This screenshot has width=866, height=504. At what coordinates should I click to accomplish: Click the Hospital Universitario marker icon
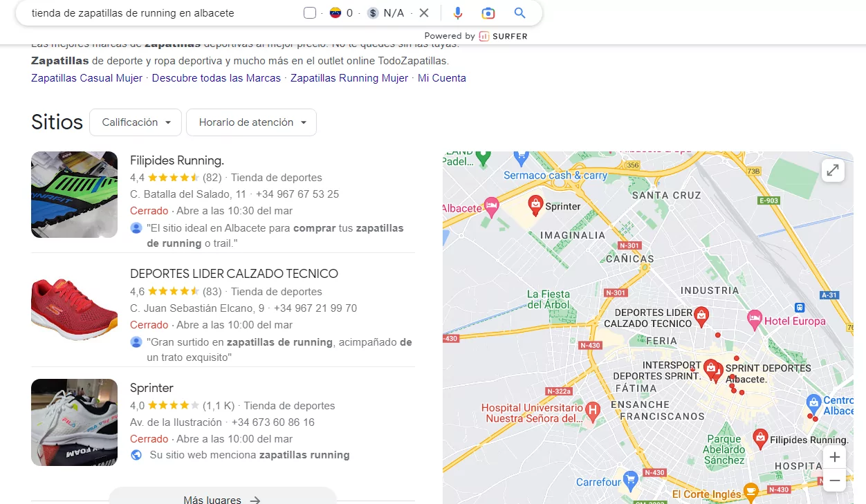point(592,412)
